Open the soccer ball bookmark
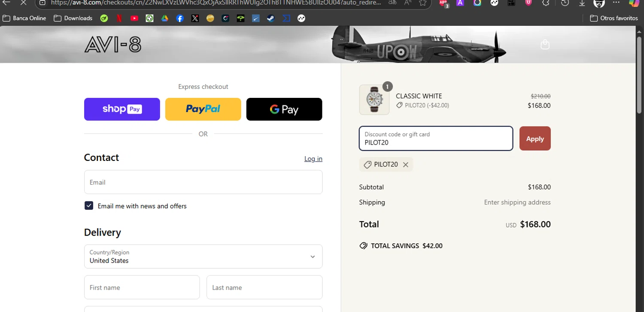 click(149, 18)
